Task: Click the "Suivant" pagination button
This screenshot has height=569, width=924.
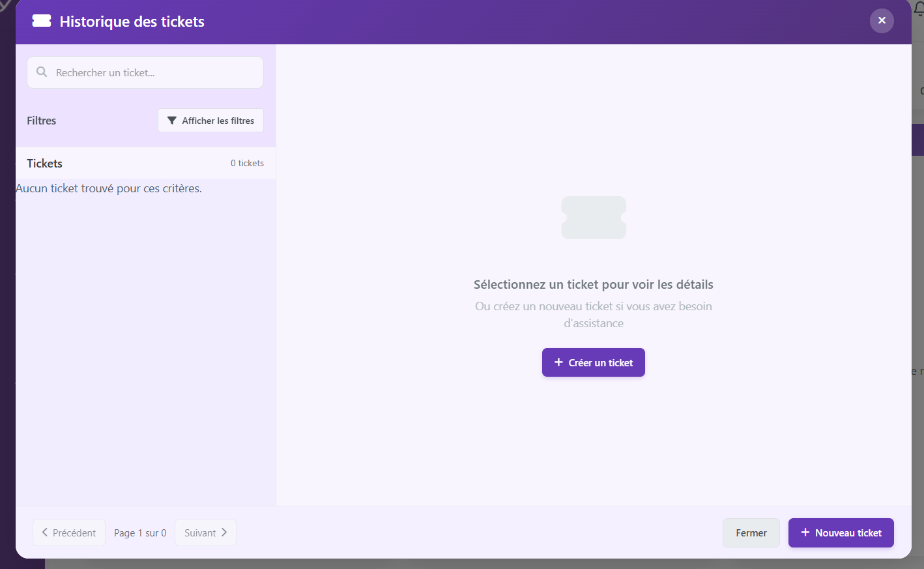Action: pos(205,533)
